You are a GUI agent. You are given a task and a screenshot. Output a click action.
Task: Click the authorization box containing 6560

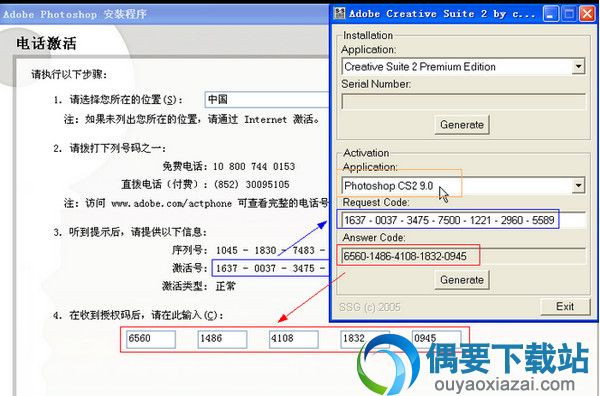point(151,339)
